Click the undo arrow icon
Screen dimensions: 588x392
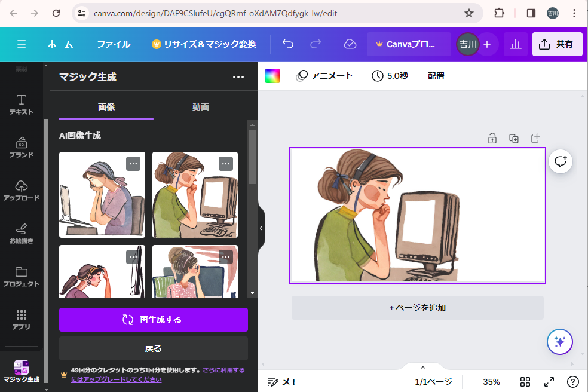288,44
